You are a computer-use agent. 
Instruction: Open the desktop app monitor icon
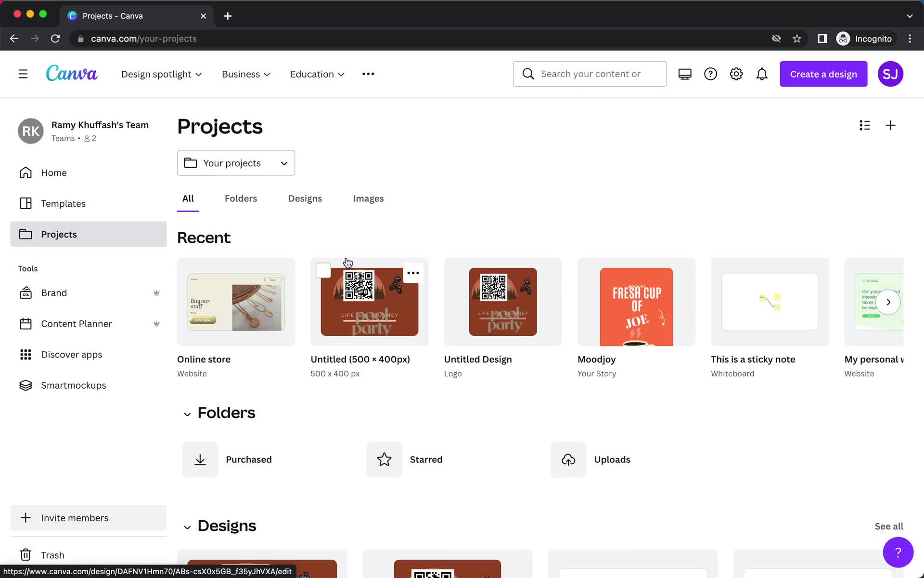685,74
